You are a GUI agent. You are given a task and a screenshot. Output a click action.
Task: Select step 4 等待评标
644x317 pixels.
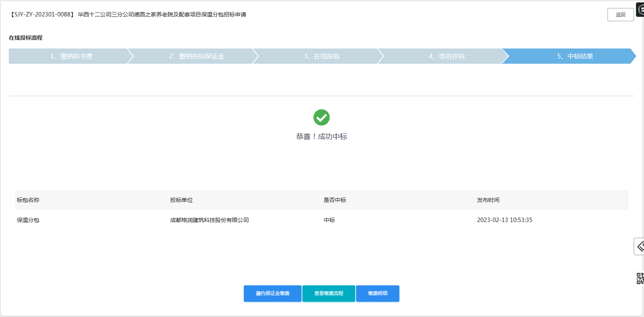pyautogui.click(x=446, y=56)
